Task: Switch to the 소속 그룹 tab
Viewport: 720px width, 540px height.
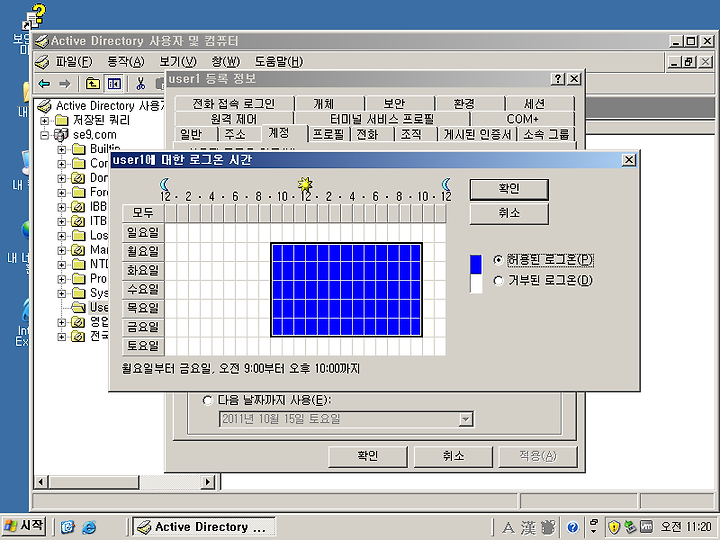Action: click(546, 134)
